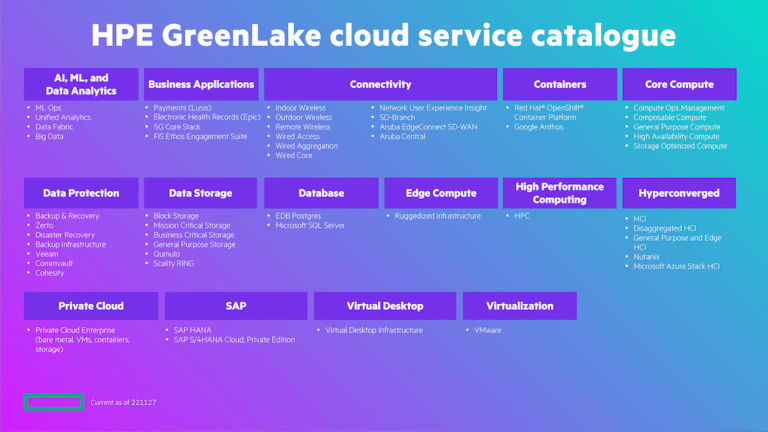Viewport: 768px width, 432px height.
Task: Click 'Disaggregated HCI' item
Action: coord(665,228)
